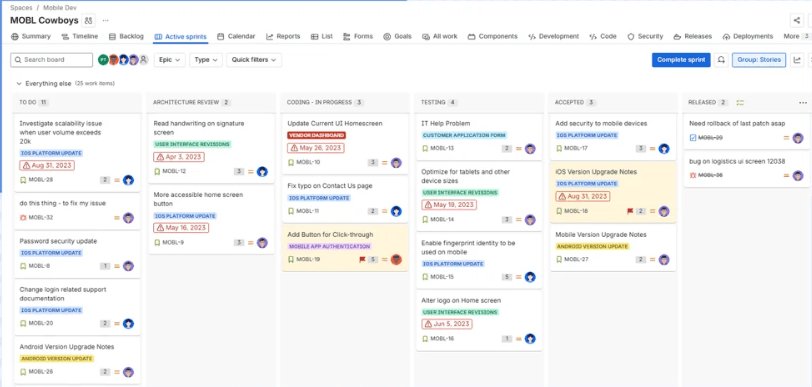Click the grey add people icon after the avatars
The height and width of the screenshot is (387, 812).
[x=143, y=60]
